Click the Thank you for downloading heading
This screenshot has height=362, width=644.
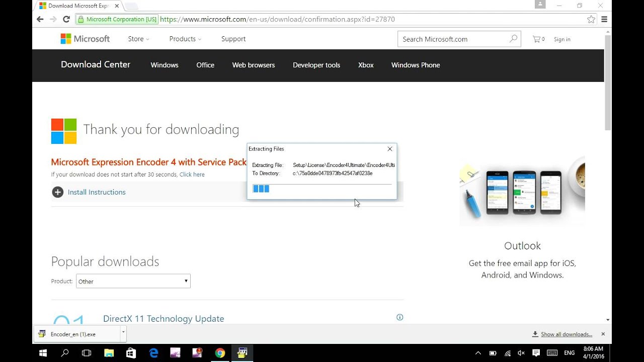pyautogui.click(x=161, y=130)
